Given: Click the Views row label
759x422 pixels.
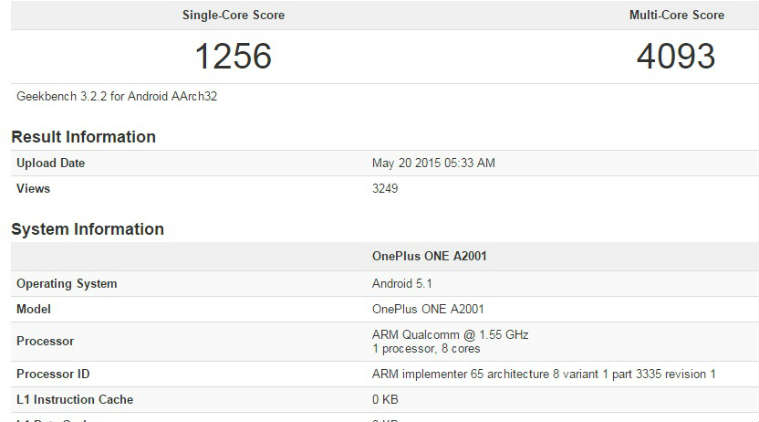Looking at the screenshot, I should pyautogui.click(x=33, y=189).
